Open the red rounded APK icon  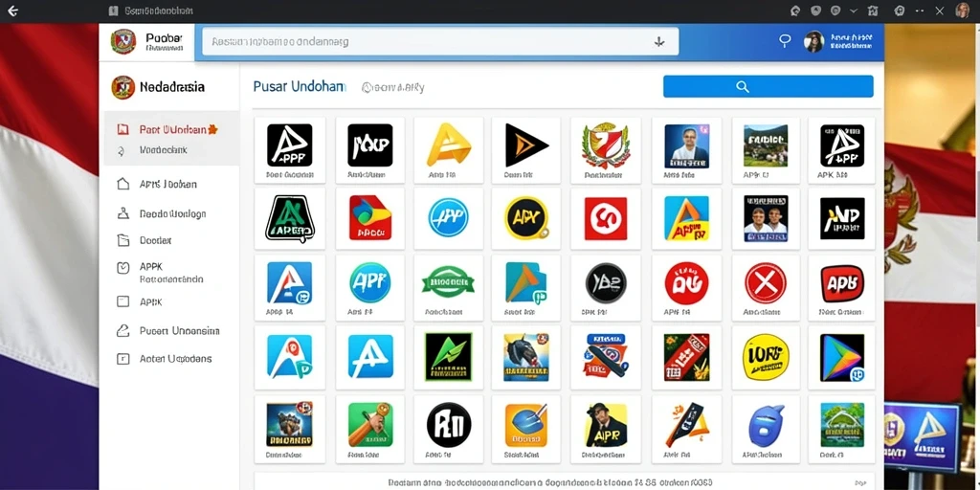pyautogui.click(x=841, y=283)
